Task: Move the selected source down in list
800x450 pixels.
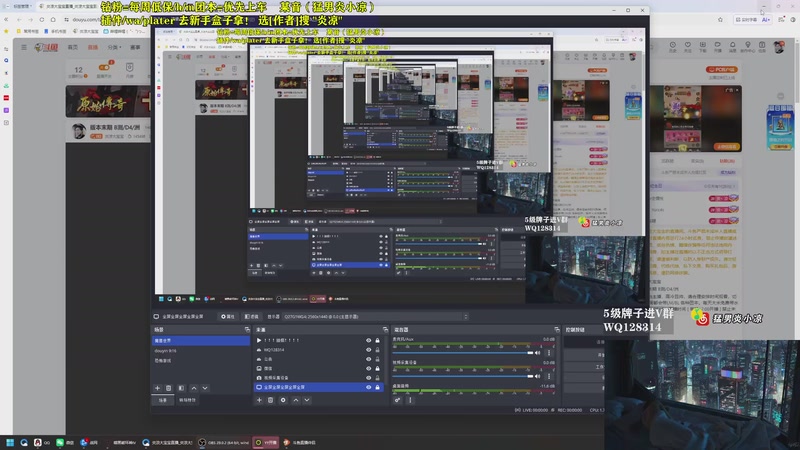Action: [307, 401]
